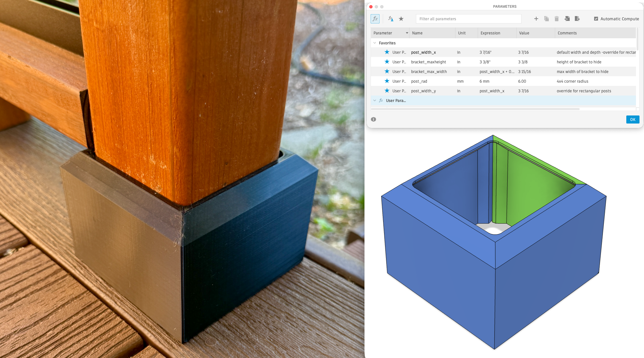The height and width of the screenshot is (358, 644).
Task: Show favorites filter star icon
Action: [x=401, y=19]
